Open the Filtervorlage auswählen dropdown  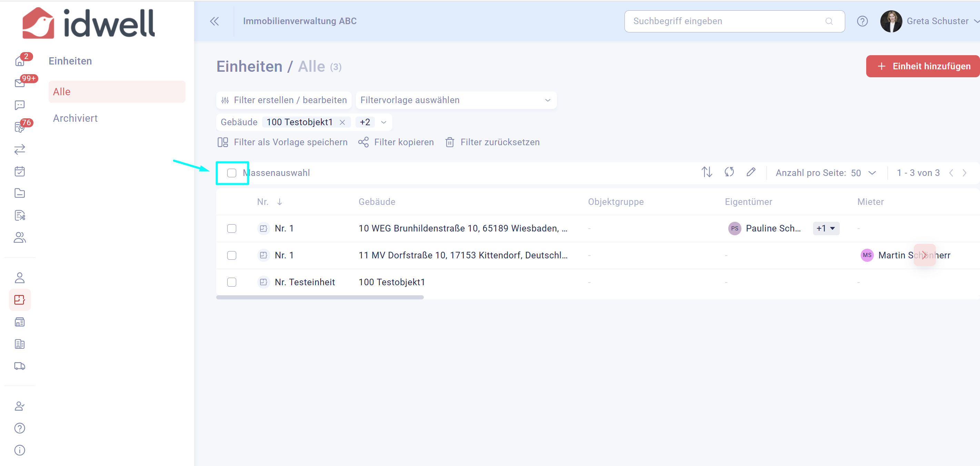[x=456, y=100]
